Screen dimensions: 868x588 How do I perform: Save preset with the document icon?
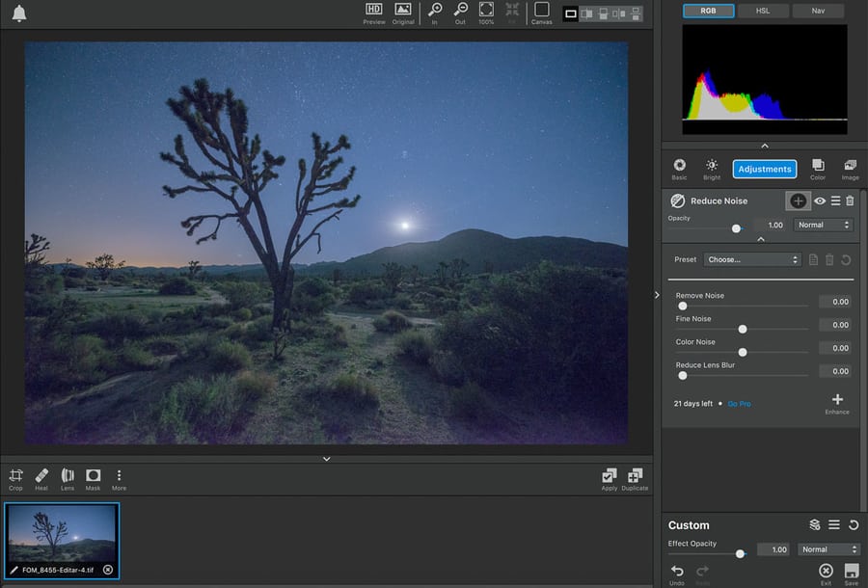click(x=813, y=259)
